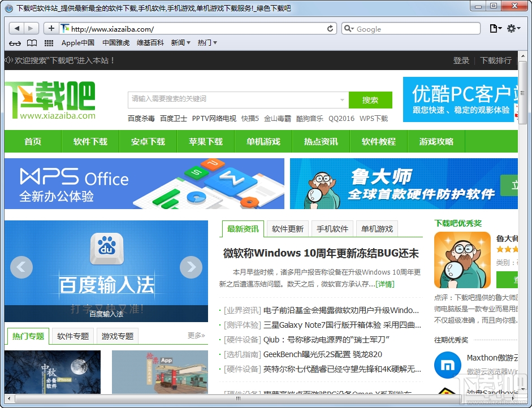Reload the page with the refresh icon
532x408 pixels.
[x=330, y=29]
